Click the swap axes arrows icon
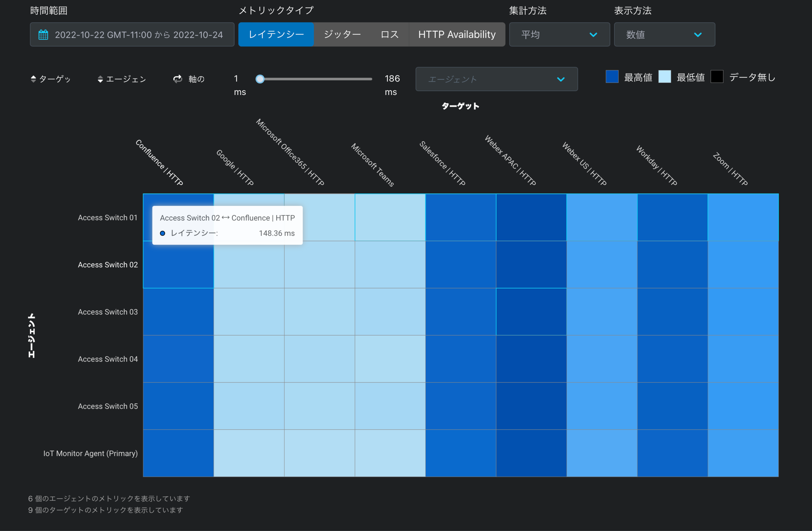 tap(177, 79)
